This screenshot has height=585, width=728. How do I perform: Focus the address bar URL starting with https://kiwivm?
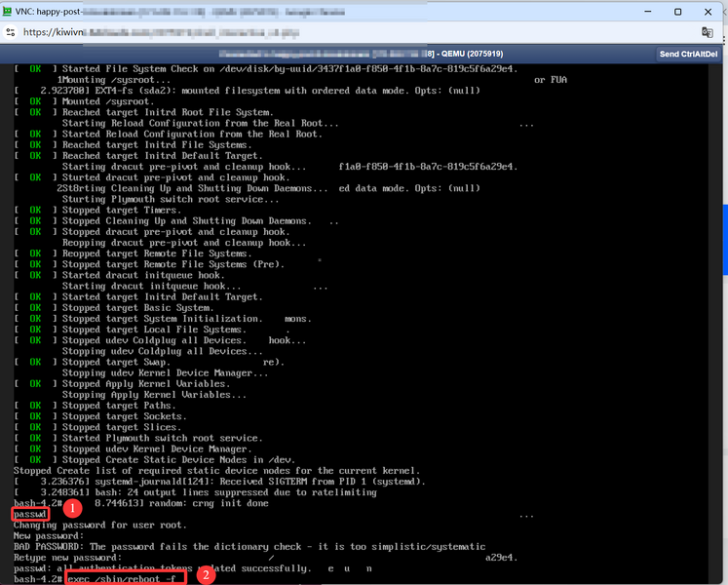tap(195, 31)
